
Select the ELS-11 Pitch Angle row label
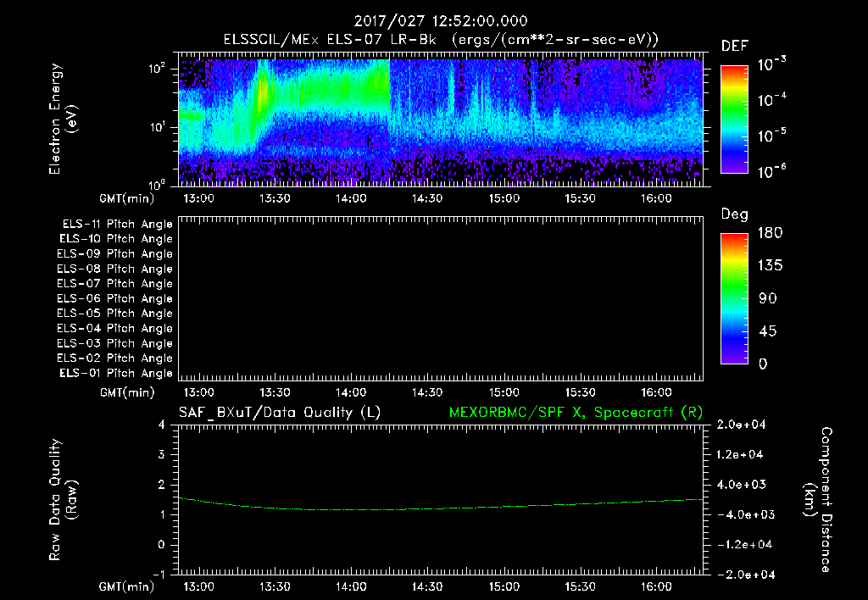coord(117,225)
